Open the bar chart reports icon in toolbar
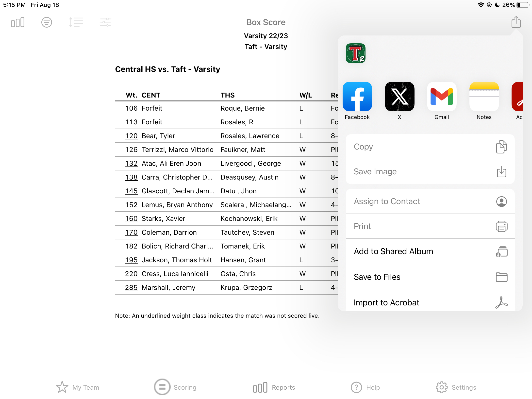This screenshot has width=532, height=399. pyautogui.click(x=18, y=22)
